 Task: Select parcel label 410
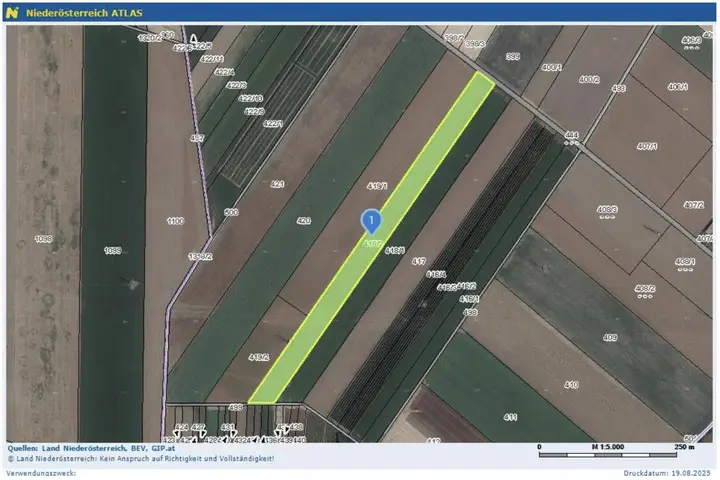(571, 385)
